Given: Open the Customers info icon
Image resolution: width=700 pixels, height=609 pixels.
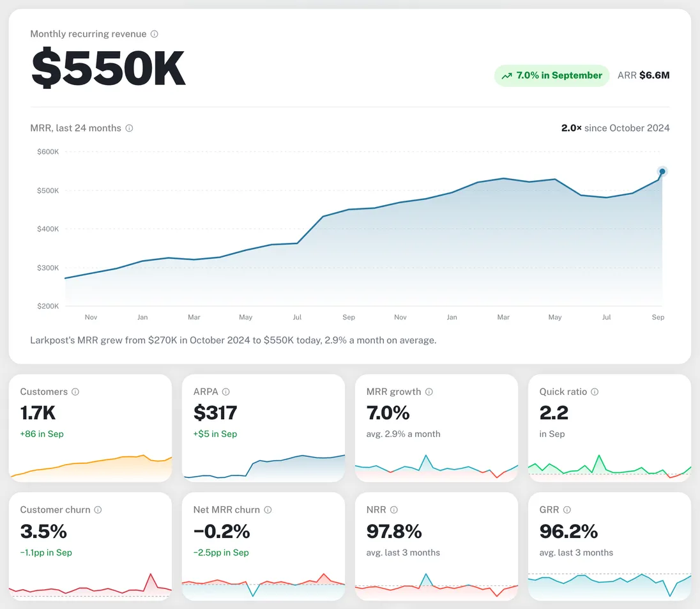Looking at the screenshot, I should tap(75, 392).
